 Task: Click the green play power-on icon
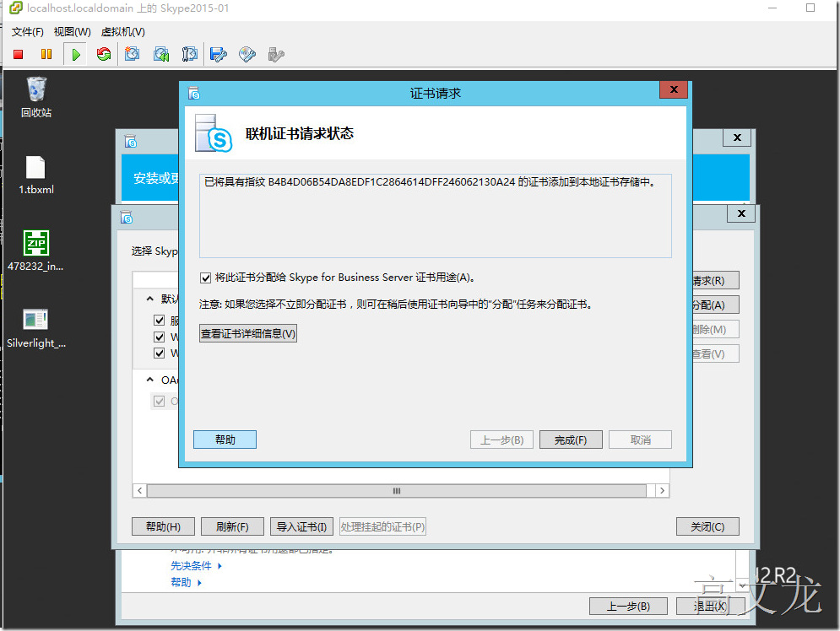click(x=75, y=54)
